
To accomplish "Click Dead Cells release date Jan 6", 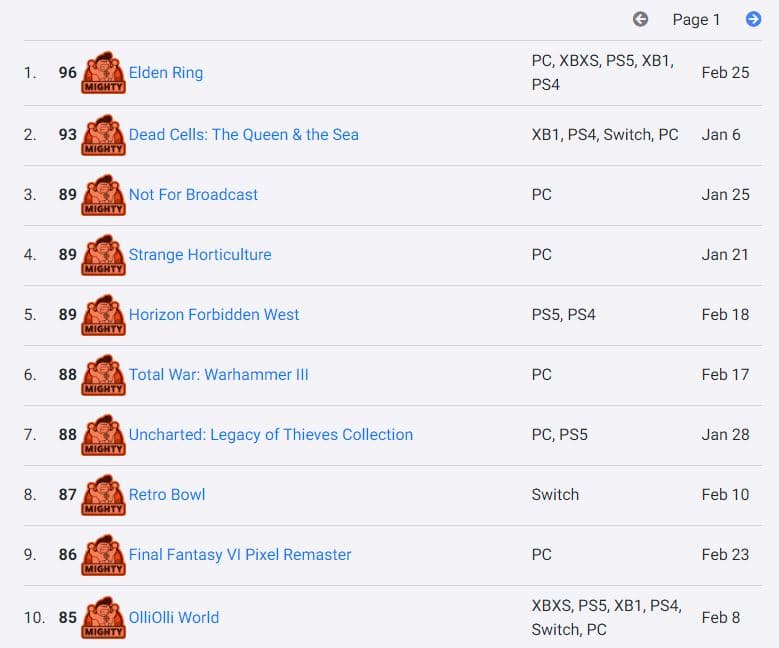I will click(721, 135).
